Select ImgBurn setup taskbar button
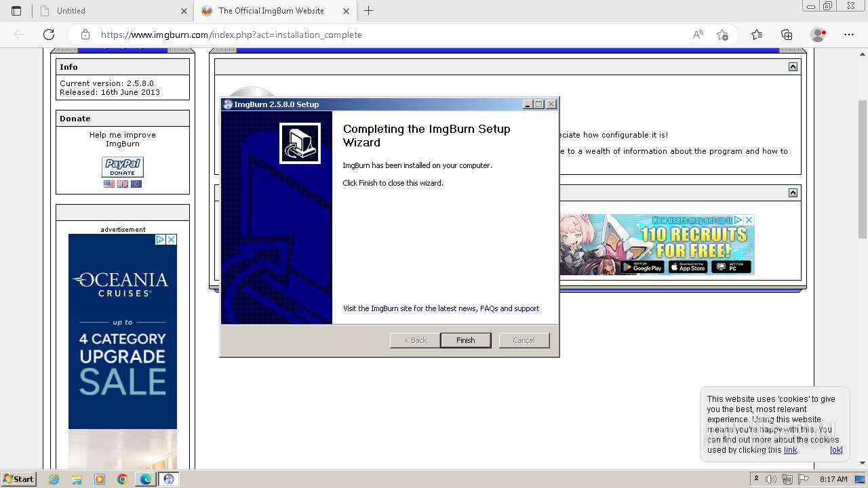The width and height of the screenshot is (868, 488). [169, 479]
